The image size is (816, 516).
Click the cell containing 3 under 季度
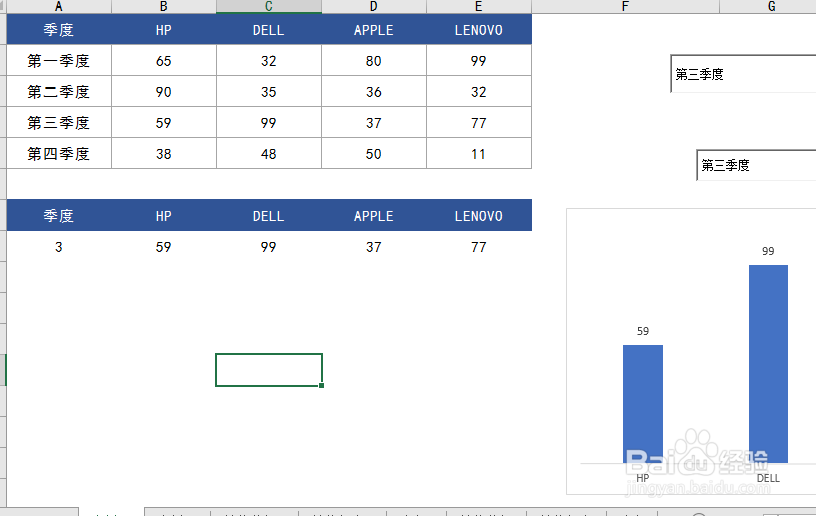click(x=59, y=247)
